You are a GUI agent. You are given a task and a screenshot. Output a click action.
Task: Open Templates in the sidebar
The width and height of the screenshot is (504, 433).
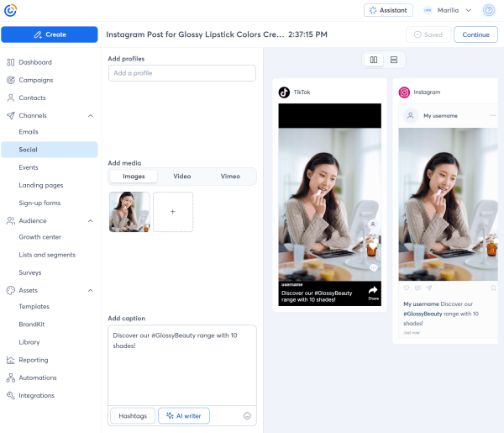point(34,307)
